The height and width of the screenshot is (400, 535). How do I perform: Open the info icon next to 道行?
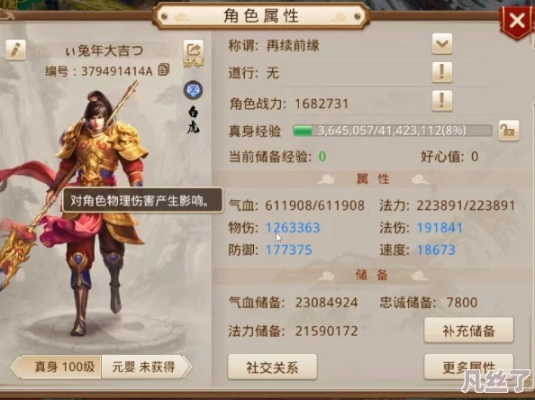click(442, 72)
